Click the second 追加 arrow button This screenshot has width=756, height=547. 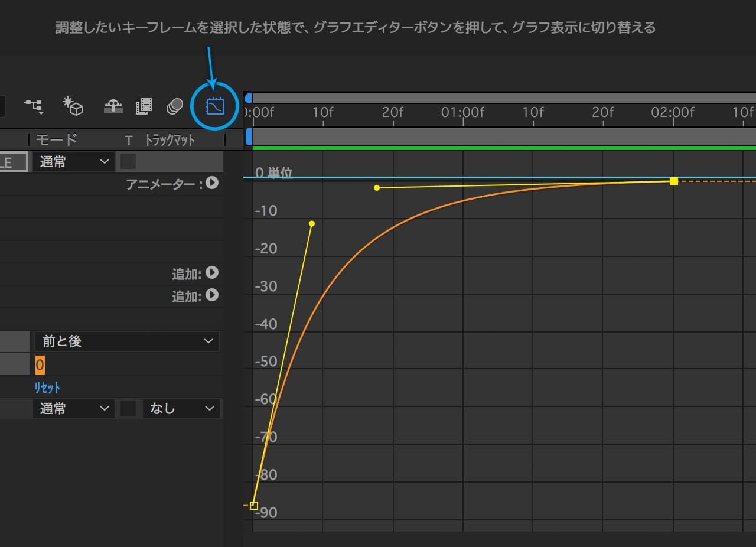click(212, 295)
